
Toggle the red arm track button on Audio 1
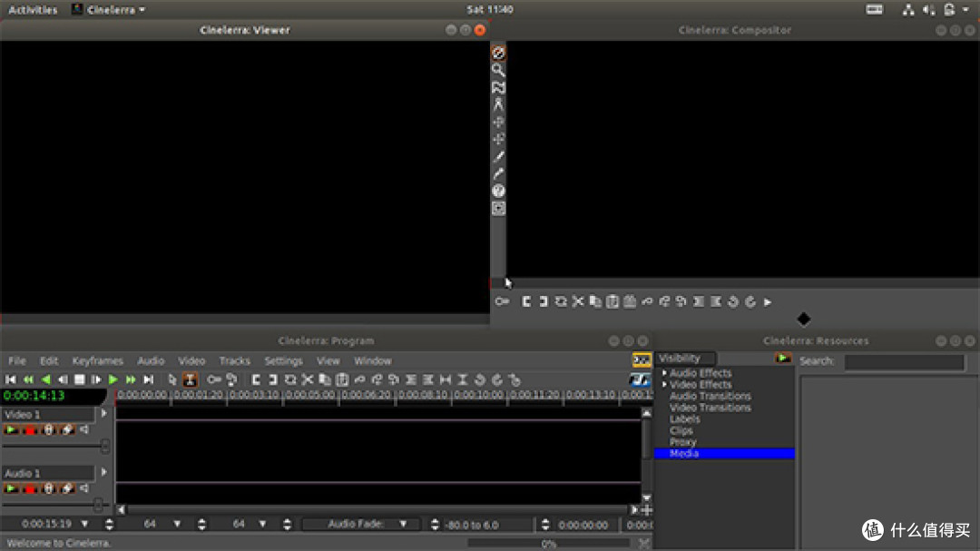coord(29,489)
